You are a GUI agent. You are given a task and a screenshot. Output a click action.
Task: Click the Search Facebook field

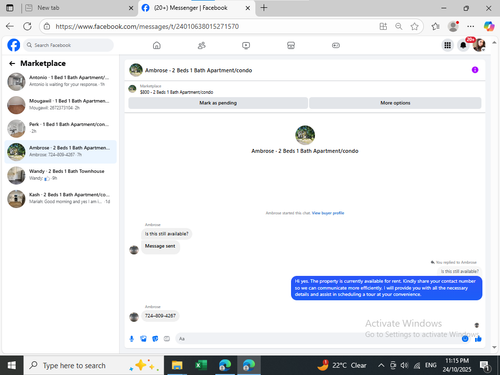tap(68, 45)
